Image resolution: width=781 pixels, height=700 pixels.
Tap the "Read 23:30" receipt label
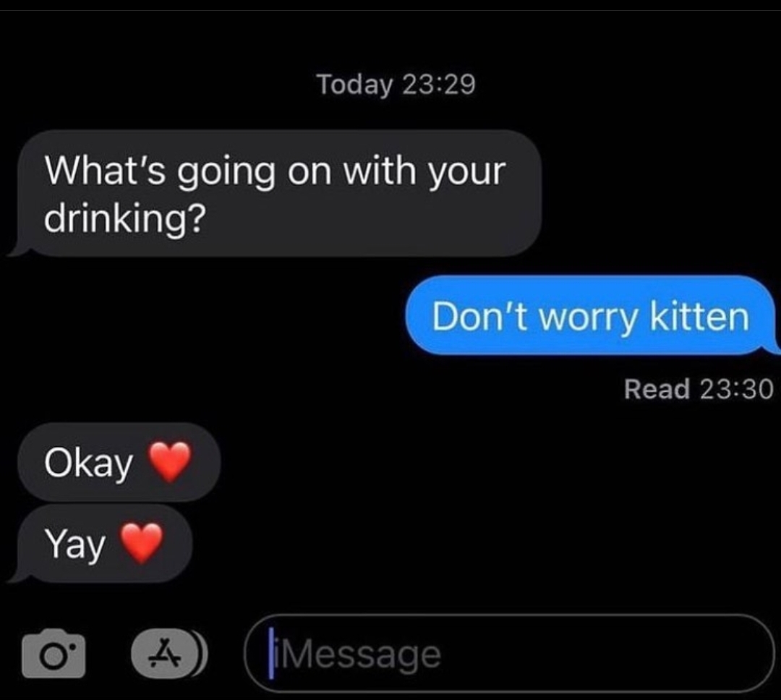(x=699, y=388)
